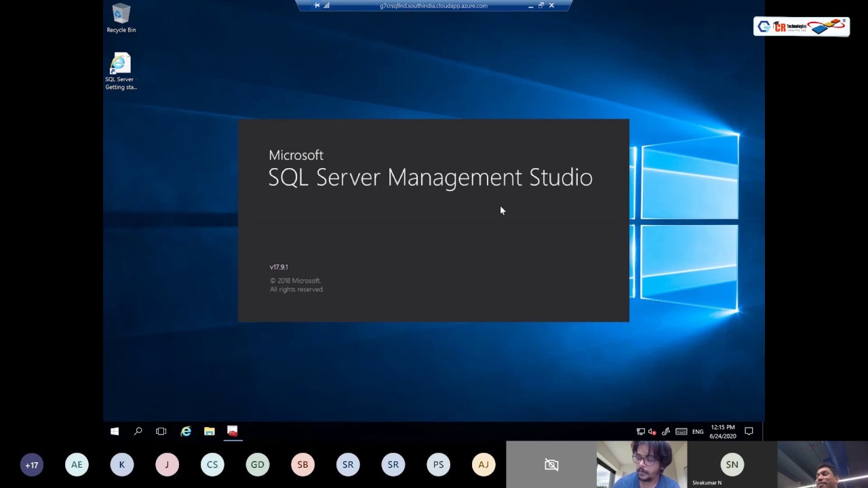
Task: Launch Internet Explorer from the taskbar
Action: [186, 431]
